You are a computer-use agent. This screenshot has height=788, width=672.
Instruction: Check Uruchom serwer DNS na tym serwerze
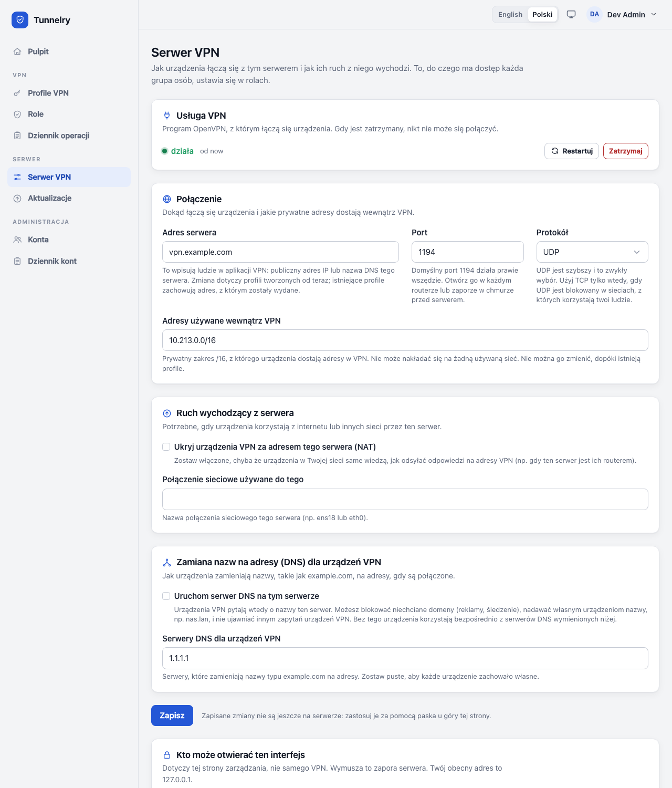tap(166, 596)
